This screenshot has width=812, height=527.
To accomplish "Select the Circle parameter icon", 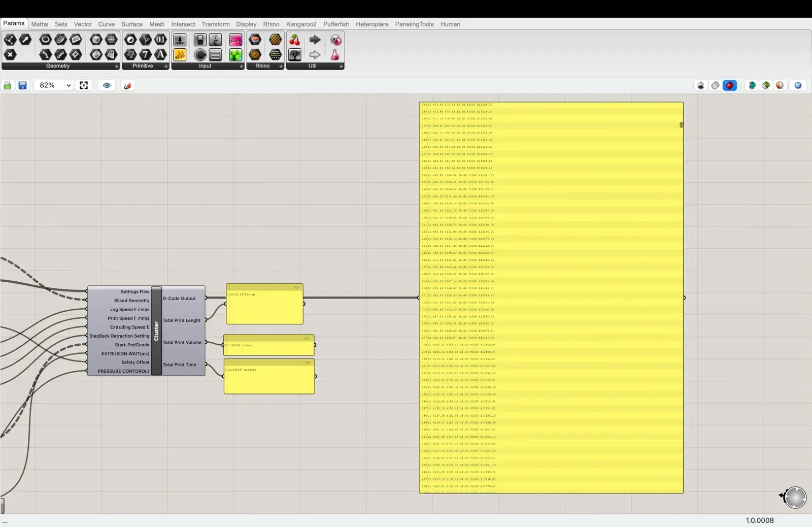I will click(45, 40).
